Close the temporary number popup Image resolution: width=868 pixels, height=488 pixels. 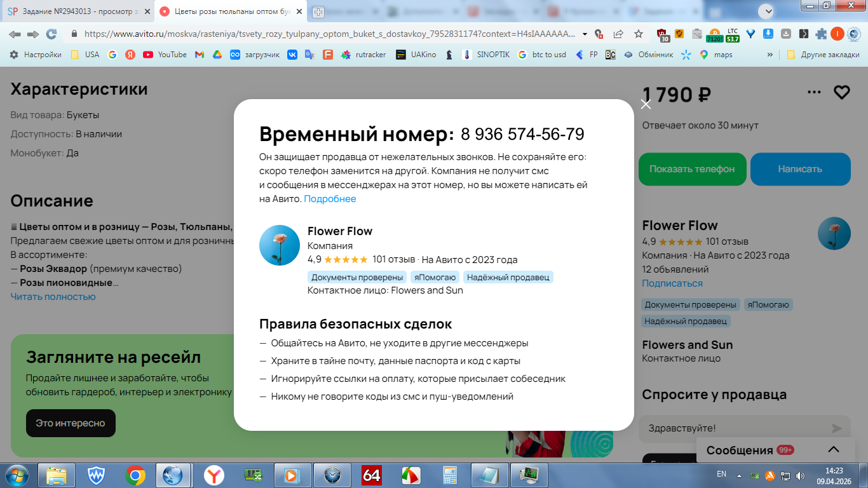coord(646,104)
